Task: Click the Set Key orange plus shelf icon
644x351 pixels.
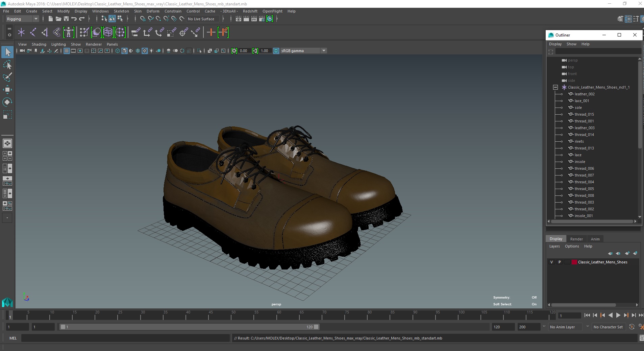Action: 211,32
